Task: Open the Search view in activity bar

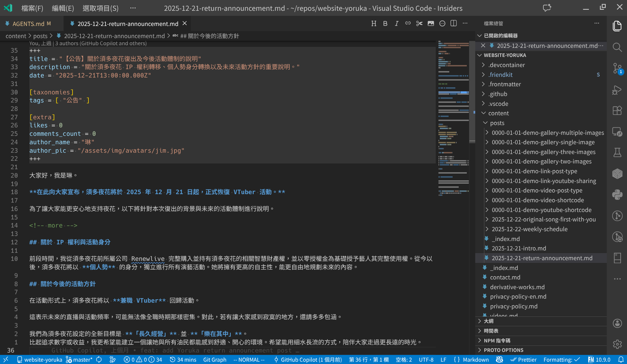Action: pos(617,47)
